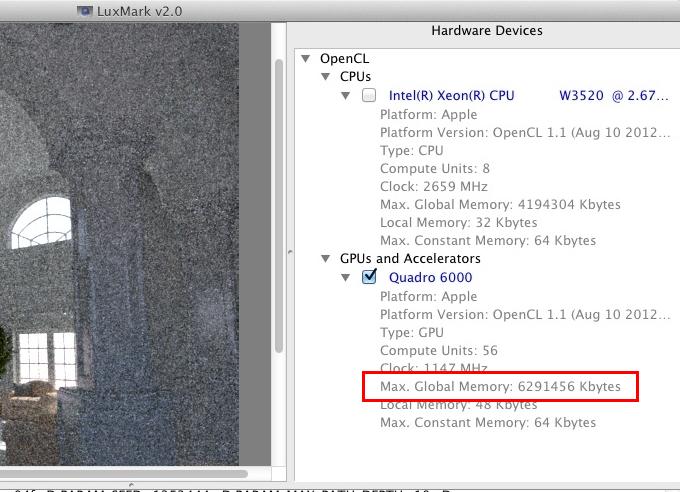This screenshot has width=680, height=492.
Task: Select 'Compute Units: 56' row
Action: (x=438, y=351)
